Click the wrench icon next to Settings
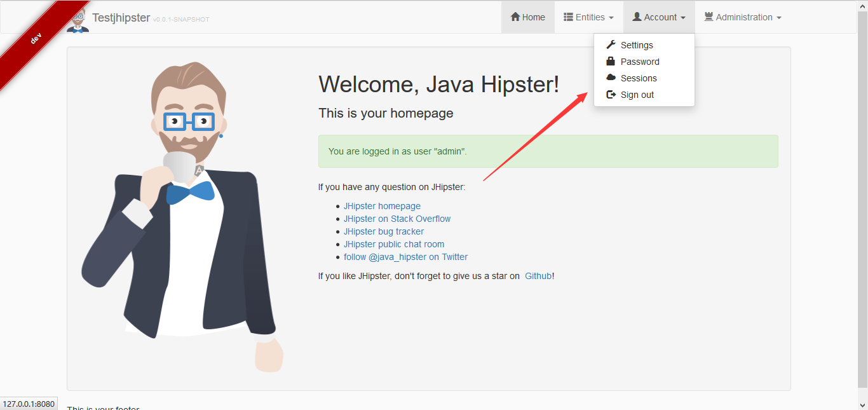The image size is (868, 410). click(611, 44)
